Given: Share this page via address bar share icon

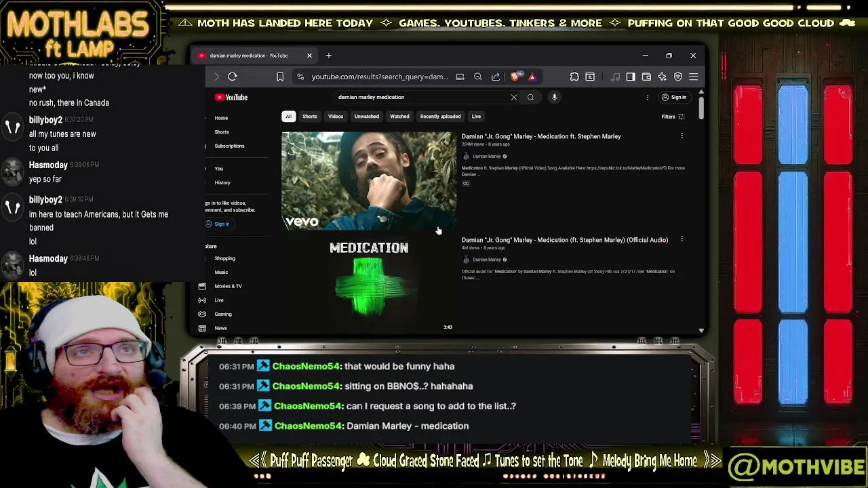Looking at the screenshot, I should (x=496, y=77).
